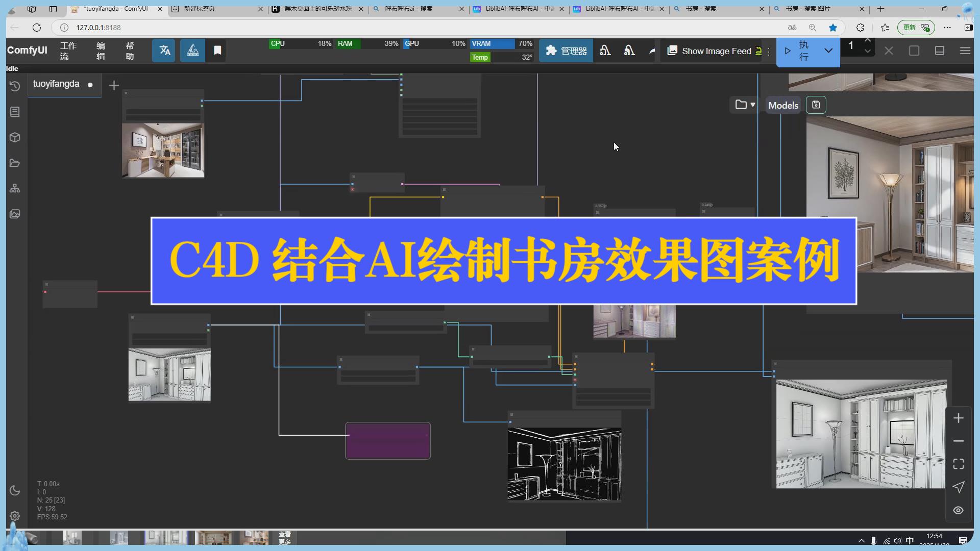Open browser extensions puzzle icon
This screenshot has width=980, height=551.
point(860,28)
